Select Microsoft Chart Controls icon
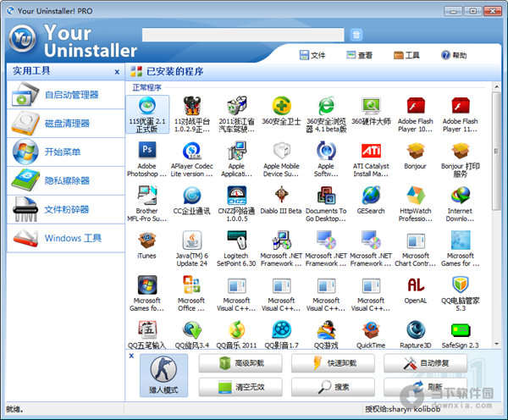Screen dimensions: 508x420 [x=416, y=249]
